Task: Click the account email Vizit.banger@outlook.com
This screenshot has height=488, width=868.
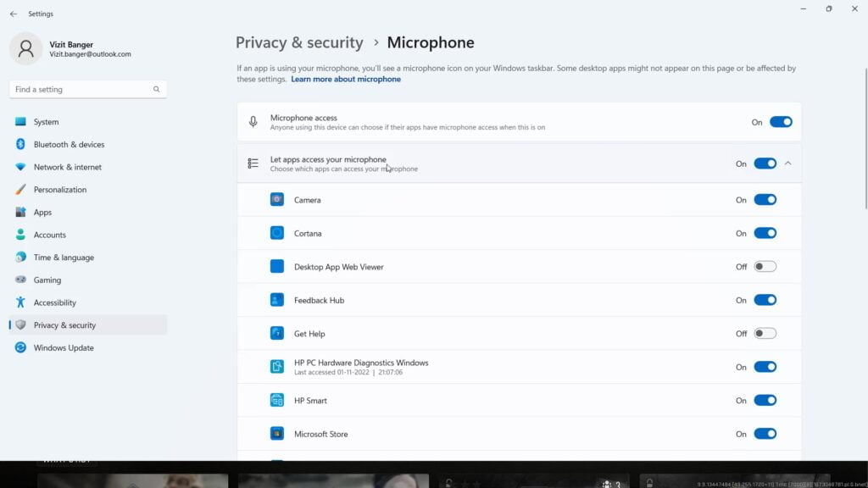Action: (x=90, y=54)
